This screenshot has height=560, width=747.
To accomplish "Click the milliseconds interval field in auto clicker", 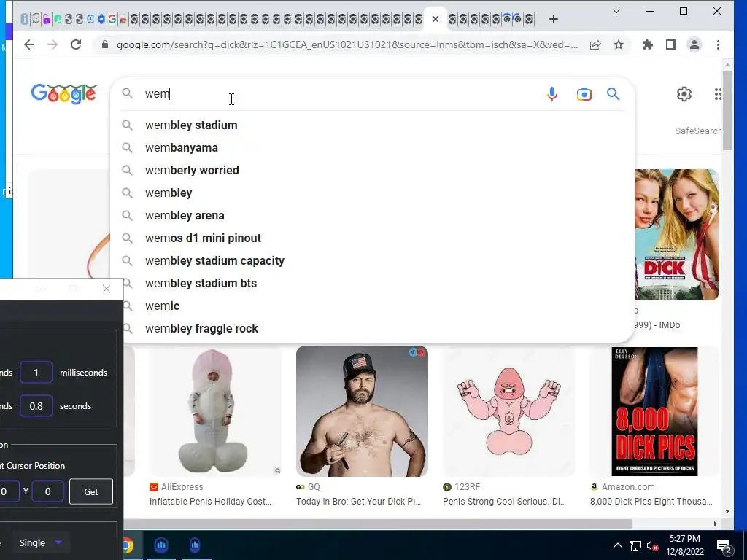I will coord(36,373).
